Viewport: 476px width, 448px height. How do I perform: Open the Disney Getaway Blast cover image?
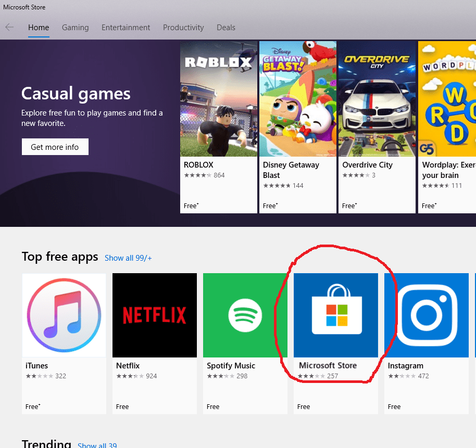pos(298,99)
